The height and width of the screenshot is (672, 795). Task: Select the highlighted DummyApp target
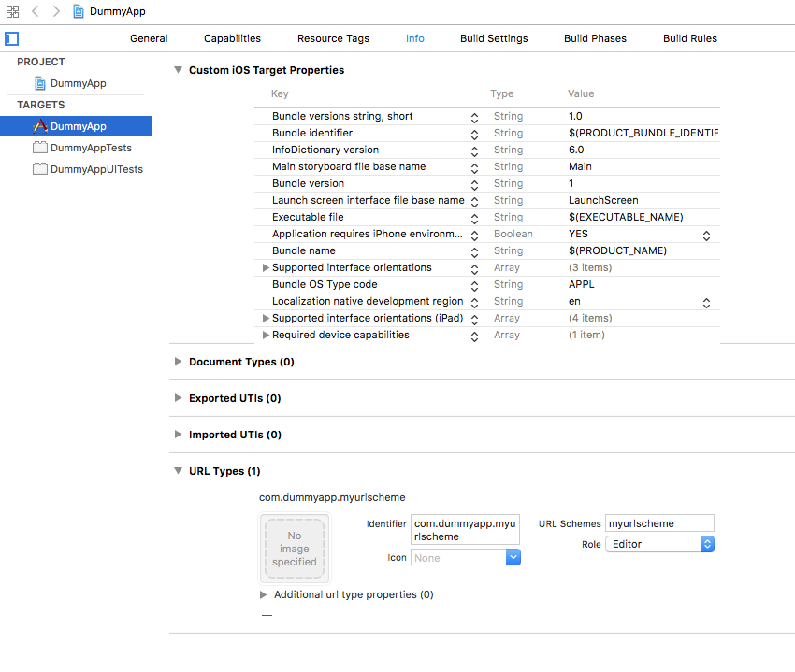[x=76, y=126]
